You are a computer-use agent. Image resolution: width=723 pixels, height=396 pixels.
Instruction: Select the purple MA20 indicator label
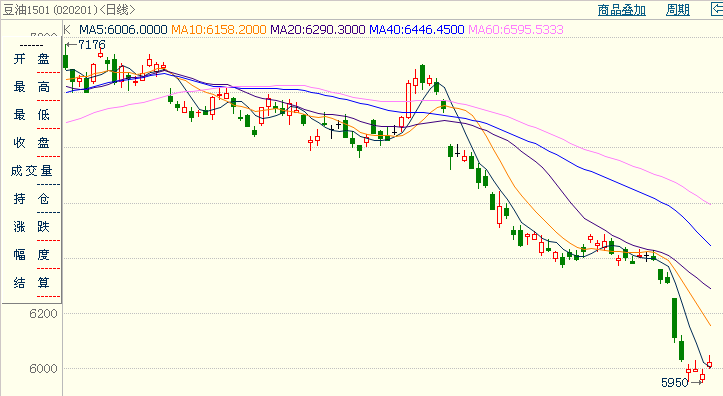coord(318,30)
